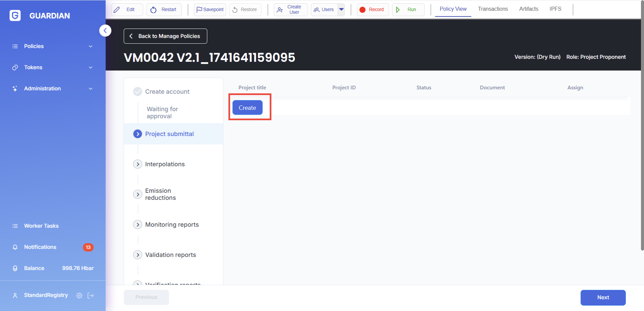
Task: Click the blue Create button
Action: (x=248, y=108)
